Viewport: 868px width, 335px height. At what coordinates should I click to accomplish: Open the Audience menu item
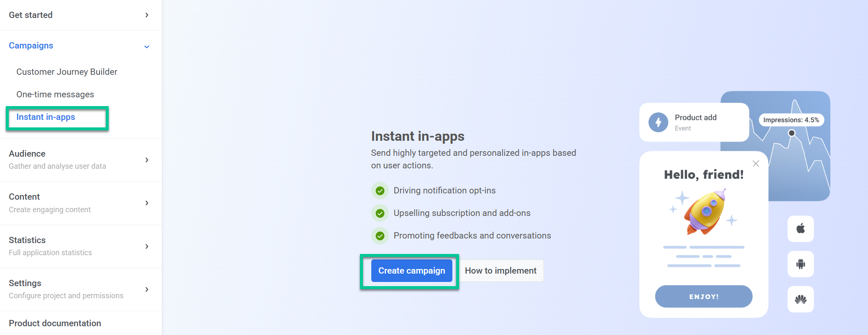(x=27, y=154)
